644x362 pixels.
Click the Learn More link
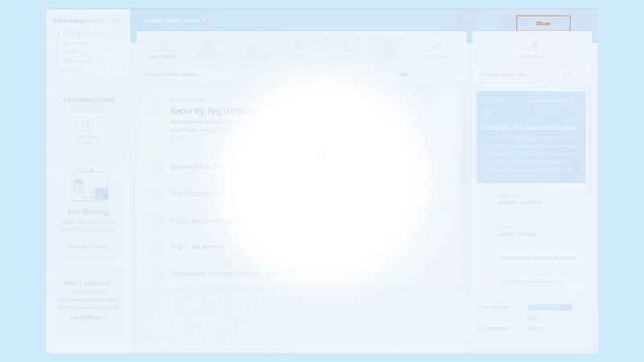(89, 317)
